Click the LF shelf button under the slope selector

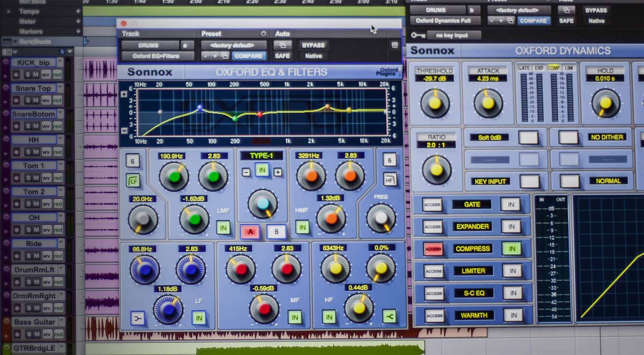[x=132, y=180]
